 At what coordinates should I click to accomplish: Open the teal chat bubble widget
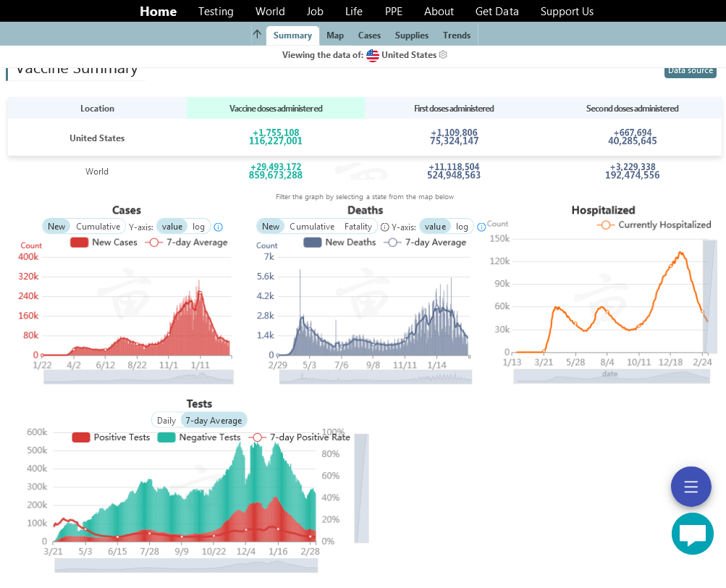pyautogui.click(x=692, y=534)
